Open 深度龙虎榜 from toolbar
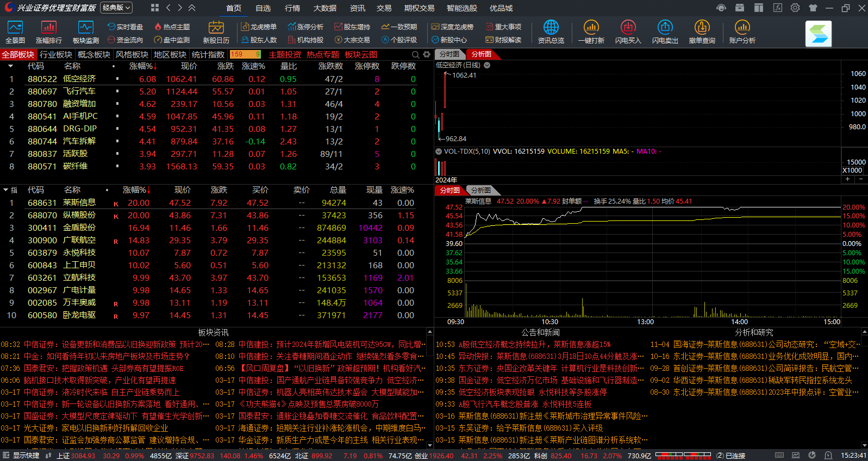The width and height of the screenshot is (868, 461). click(x=453, y=27)
